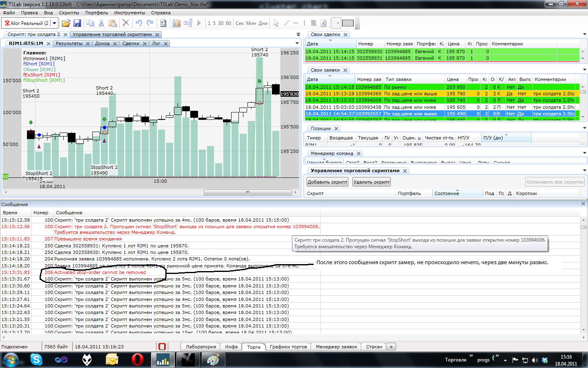Toggle the 'Мин' timeframe unit

251,23
